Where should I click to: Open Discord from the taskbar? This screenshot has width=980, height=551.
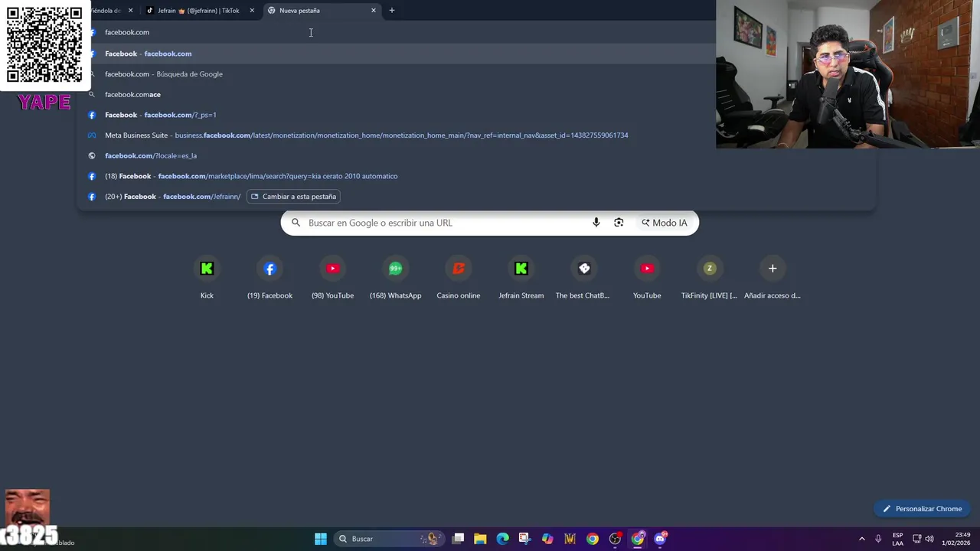661,539
